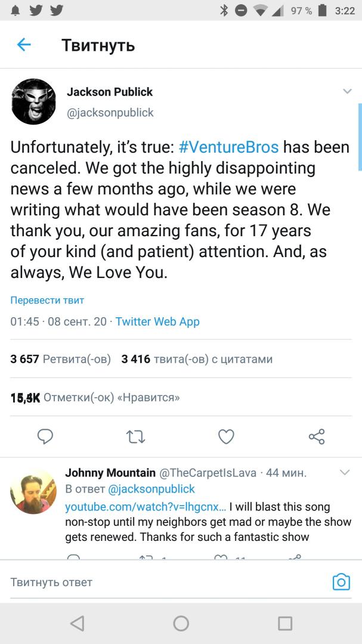
Task: Open the Twitter Web App source link
Action: (157, 321)
